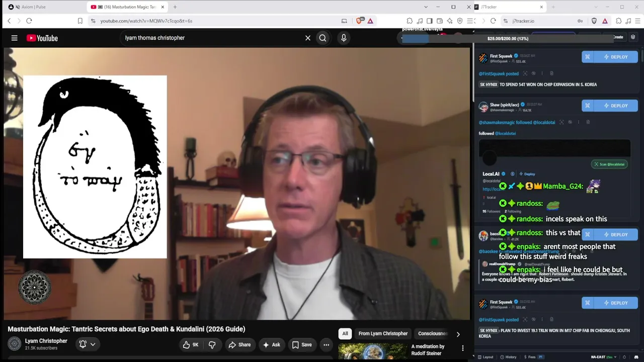Bookmark the page in the YouTube browser
This screenshot has height=362, width=644.
click(80, 21)
